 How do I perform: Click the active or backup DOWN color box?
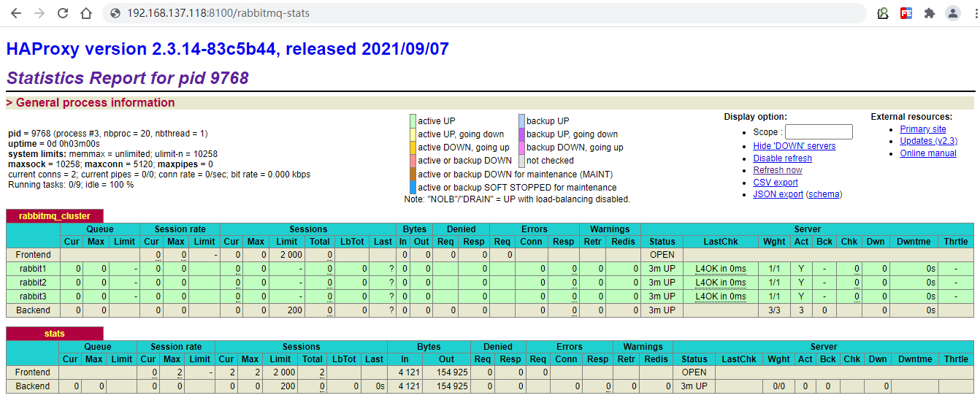pos(413,161)
